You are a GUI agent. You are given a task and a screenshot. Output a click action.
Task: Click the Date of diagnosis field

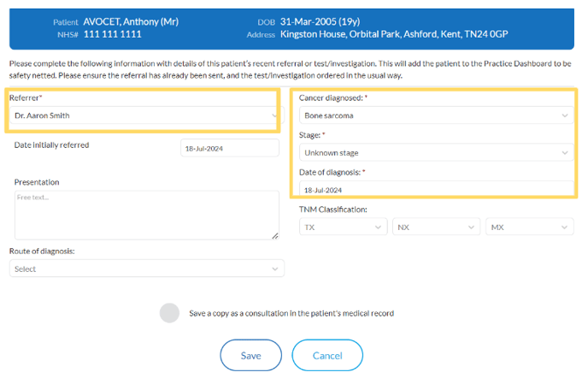(x=437, y=189)
